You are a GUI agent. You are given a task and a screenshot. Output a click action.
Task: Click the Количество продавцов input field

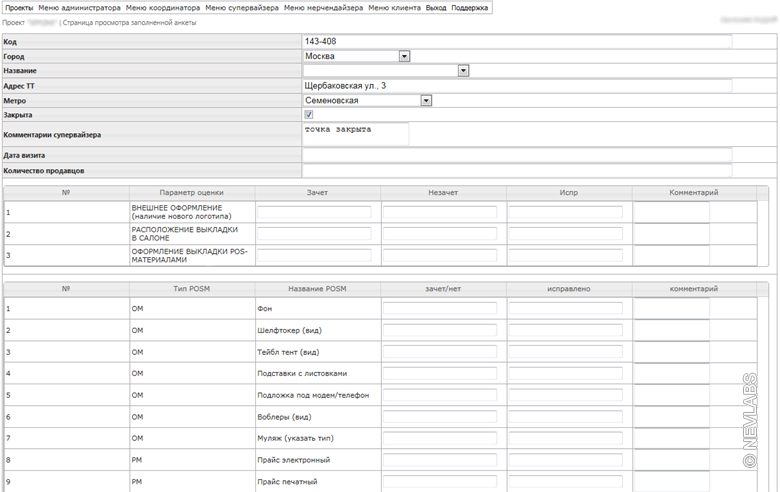[517, 171]
